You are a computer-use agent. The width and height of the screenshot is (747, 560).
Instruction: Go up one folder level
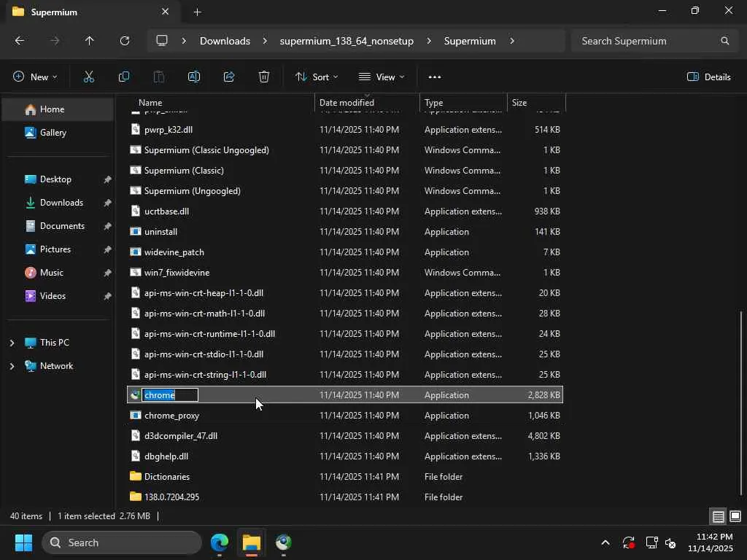90,41
